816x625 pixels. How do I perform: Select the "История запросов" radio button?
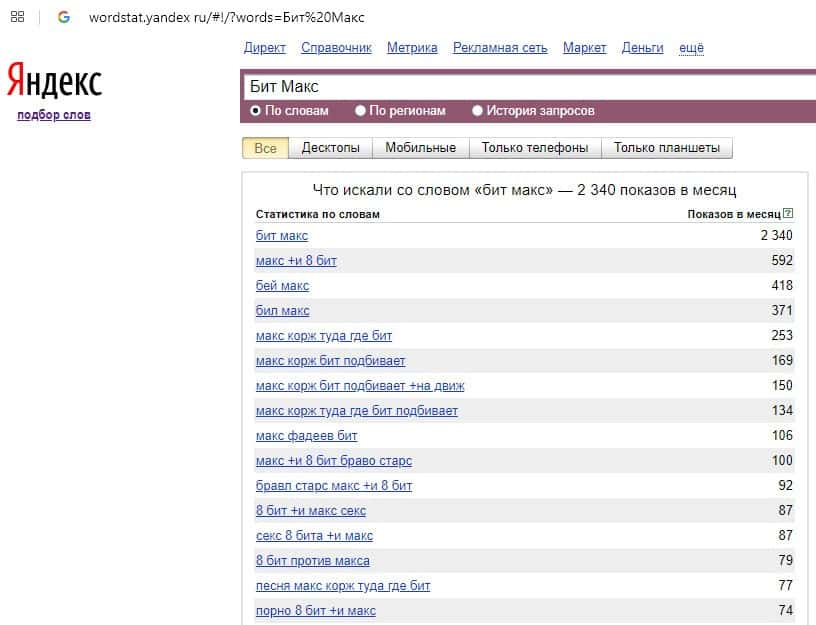pos(477,111)
